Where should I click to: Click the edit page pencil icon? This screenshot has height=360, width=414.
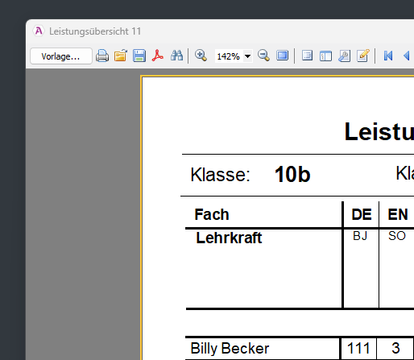click(363, 56)
